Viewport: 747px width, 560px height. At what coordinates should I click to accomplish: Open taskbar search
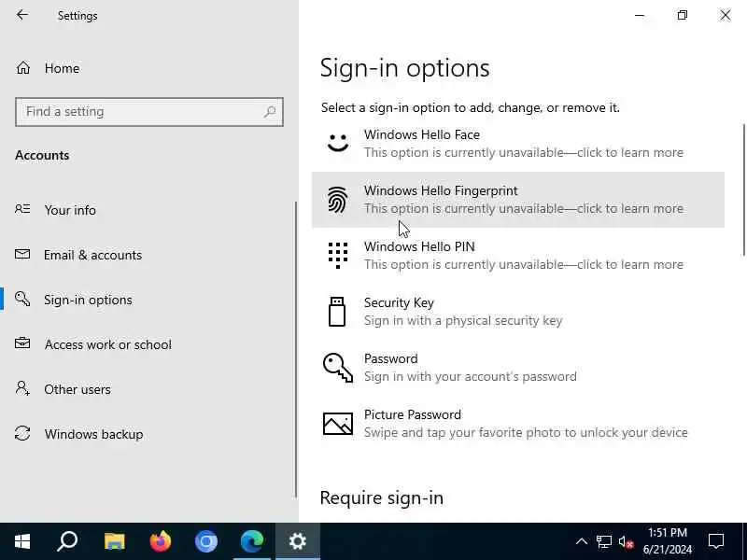point(67,541)
